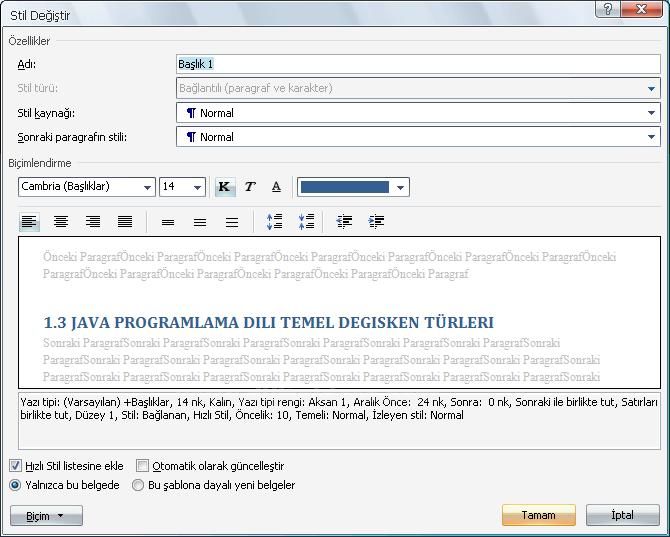Viewport: 670px width, 537px height.
Task: Align text right
Action: (x=93, y=222)
